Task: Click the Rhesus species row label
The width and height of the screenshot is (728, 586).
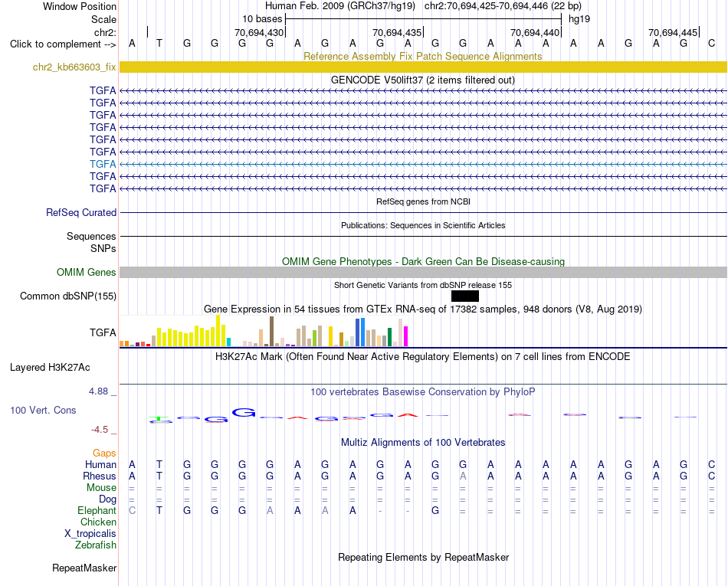Action: click(x=100, y=476)
